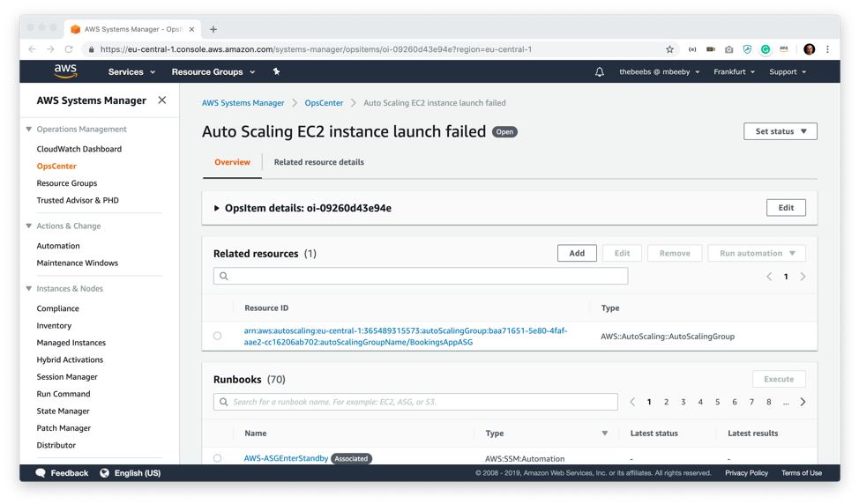Open the AWS-ASGEnterStandby runbook link

[x=286, y=458]
